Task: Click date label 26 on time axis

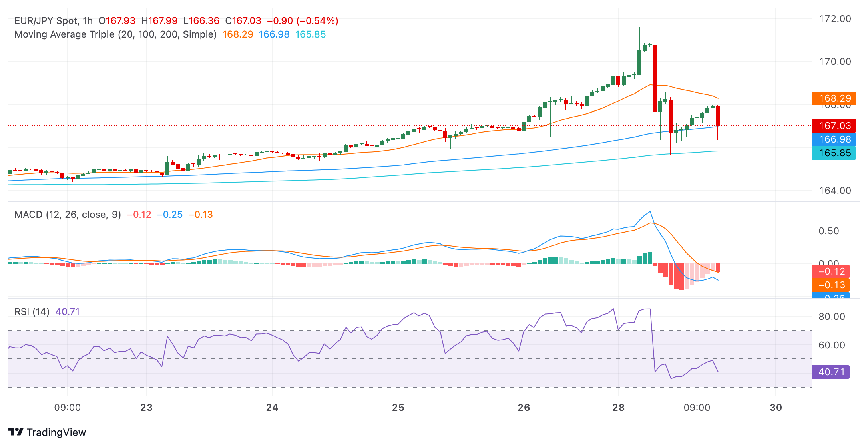Action: tap(524, 408)
